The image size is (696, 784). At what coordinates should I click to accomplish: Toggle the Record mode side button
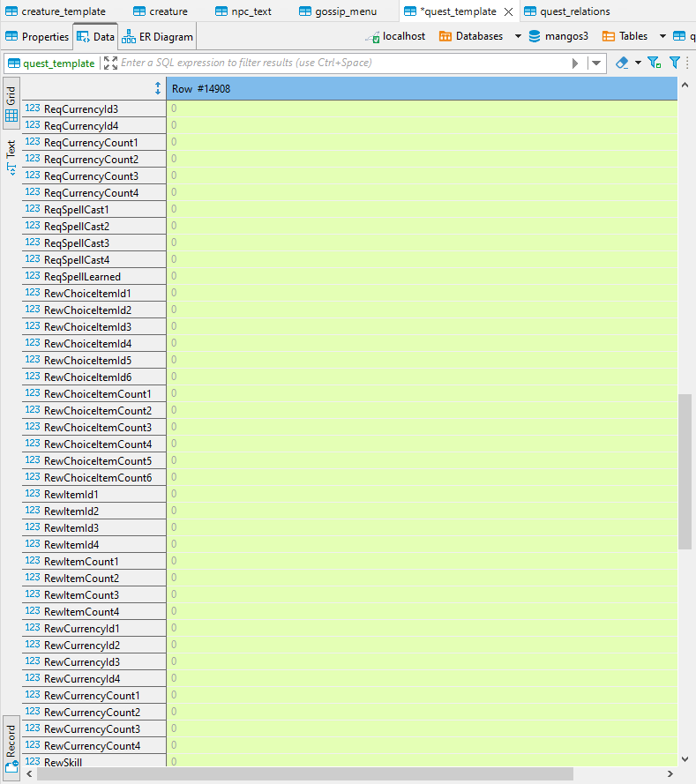(11, 748)
